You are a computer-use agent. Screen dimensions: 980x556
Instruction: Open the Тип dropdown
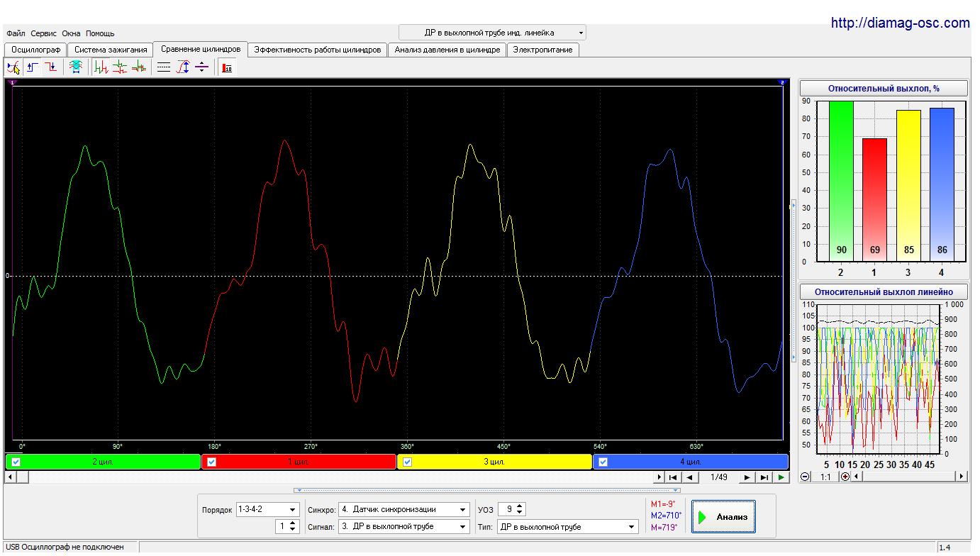(567, 526)
